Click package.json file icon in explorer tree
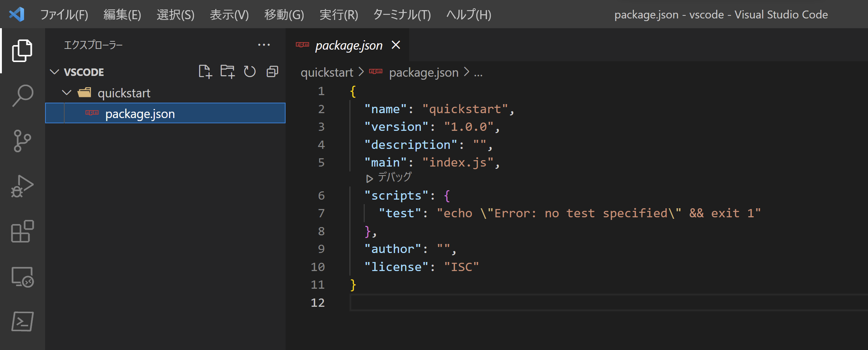 tap(92, 113)
